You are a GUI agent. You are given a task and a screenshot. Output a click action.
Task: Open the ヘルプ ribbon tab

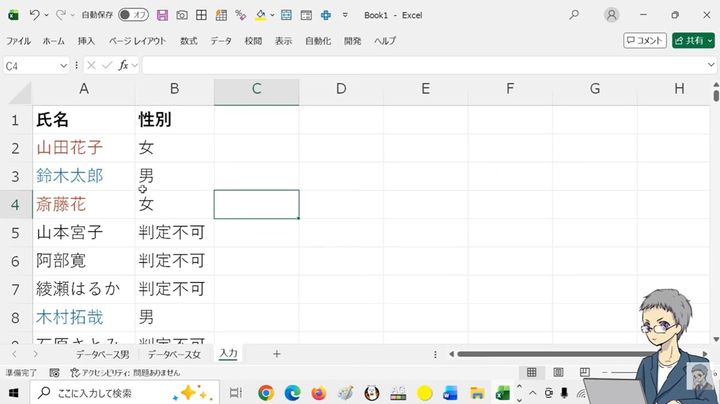point(385,41)
